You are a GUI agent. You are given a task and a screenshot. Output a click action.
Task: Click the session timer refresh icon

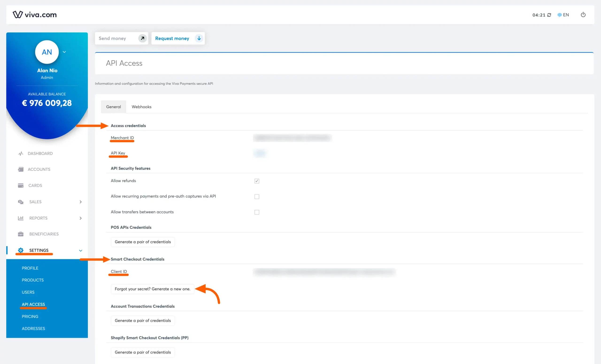tap(549, 15)
